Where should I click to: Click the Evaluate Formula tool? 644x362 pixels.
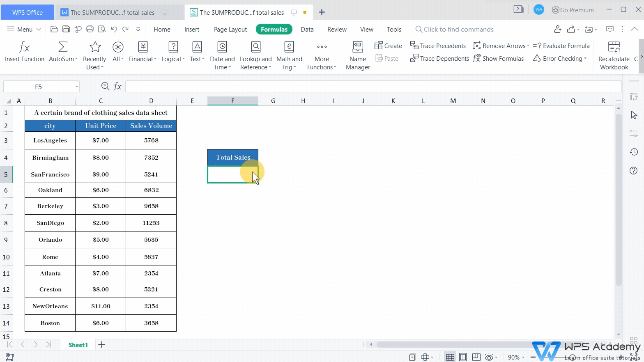pos(561,46)
